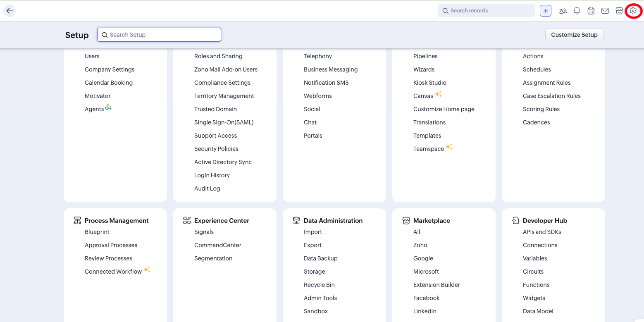Open CommandCenter in Experience Center

click(x=218, y=245)
